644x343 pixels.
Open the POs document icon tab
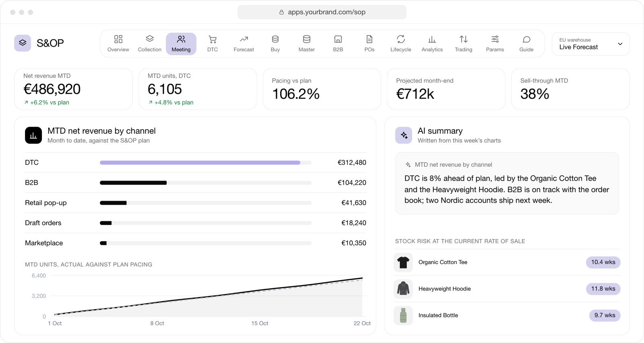pos(369,44)
